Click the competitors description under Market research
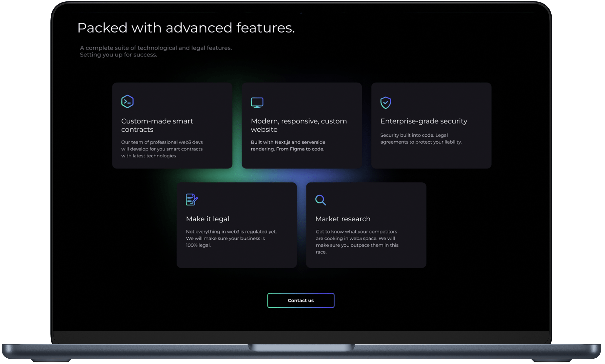The width and height of the screenshot is (605, 364). 357,242
